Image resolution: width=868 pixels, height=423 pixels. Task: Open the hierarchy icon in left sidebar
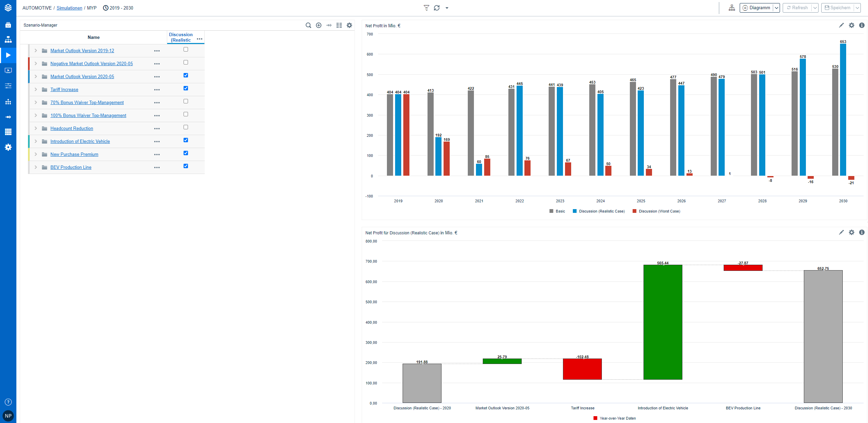[x=8, y=40]
